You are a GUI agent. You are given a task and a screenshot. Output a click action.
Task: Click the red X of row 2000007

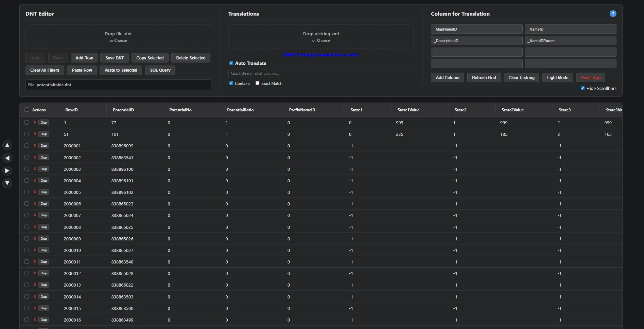(35, 215)
